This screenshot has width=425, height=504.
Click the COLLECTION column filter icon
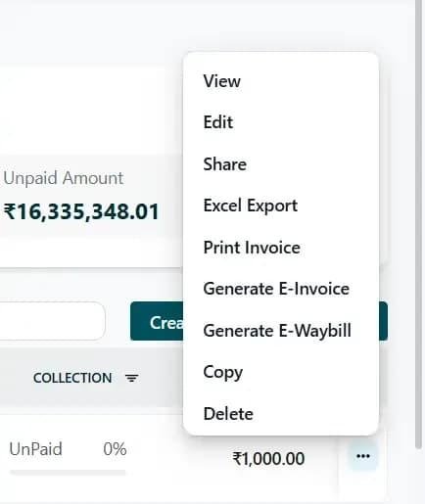tap(132, 378)
